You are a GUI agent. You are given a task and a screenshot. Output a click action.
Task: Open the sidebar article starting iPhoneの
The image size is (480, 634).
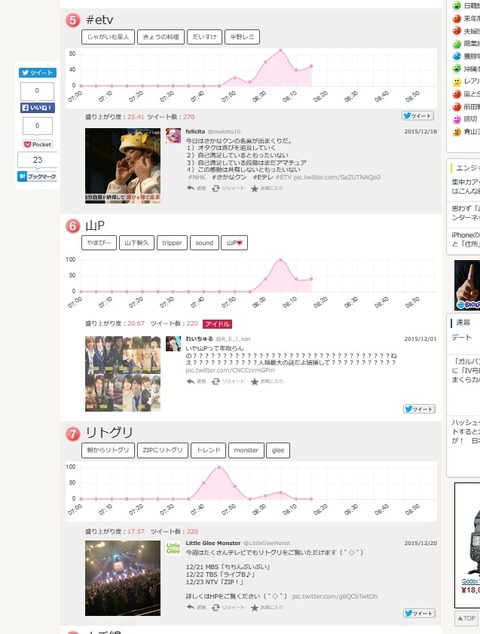466,239
